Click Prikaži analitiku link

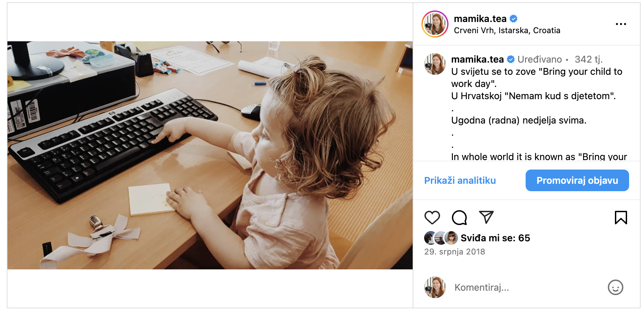(x=460, y=180)
